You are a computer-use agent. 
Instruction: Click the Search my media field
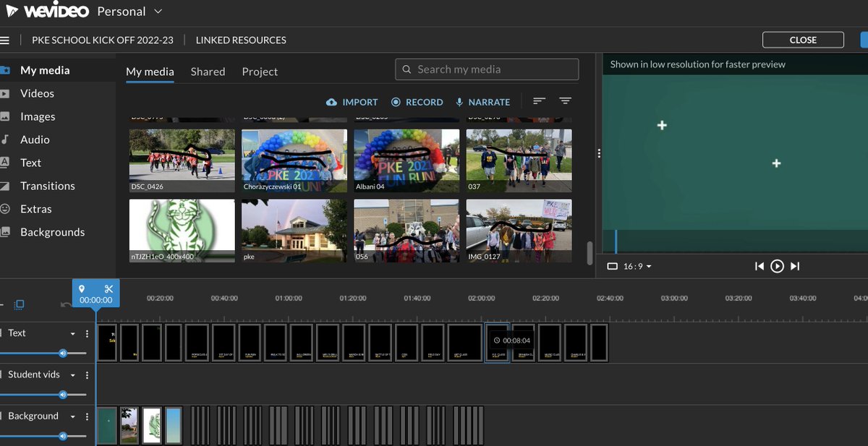pyautogui.click(x=487, y=69)
